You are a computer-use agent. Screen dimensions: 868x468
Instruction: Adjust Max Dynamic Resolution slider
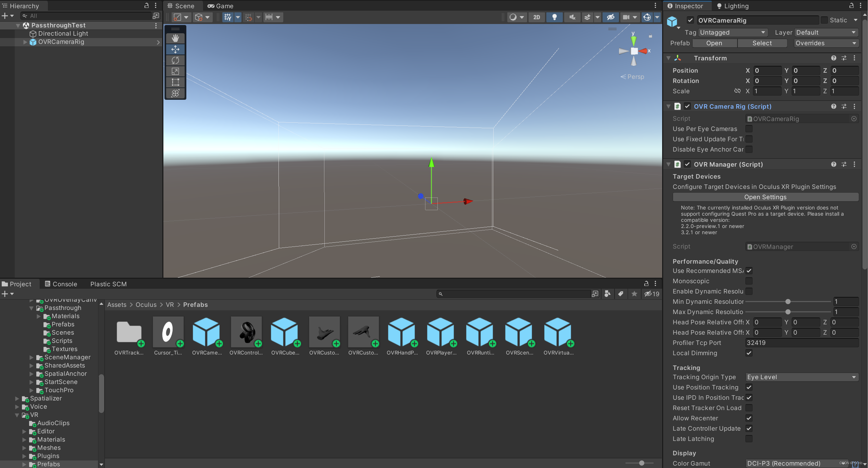[788, 312]
